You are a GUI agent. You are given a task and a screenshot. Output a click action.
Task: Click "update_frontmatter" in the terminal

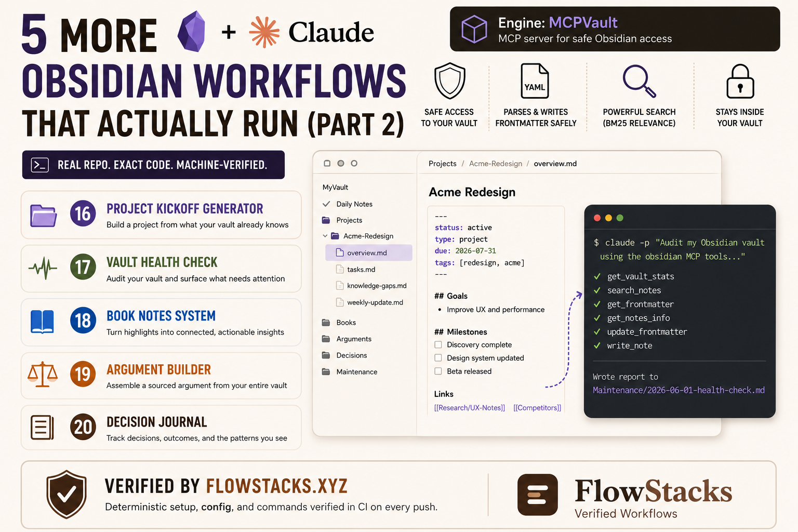tap(647, 332)
